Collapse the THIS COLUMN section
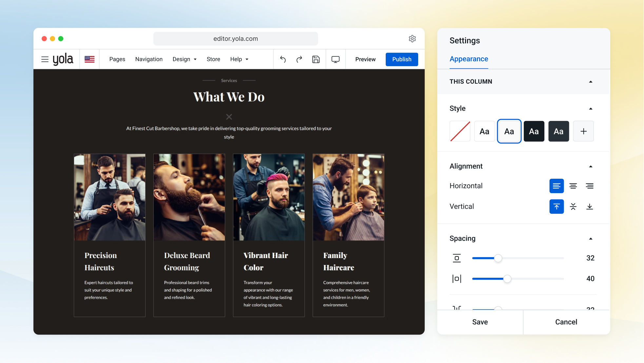 click(591, 82)
